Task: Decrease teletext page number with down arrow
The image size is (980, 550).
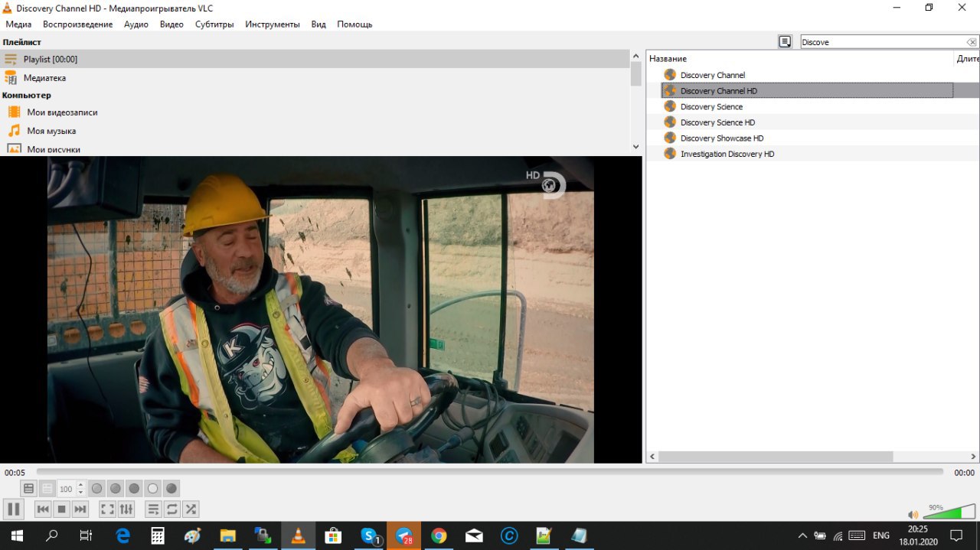Action: point(81,492)
